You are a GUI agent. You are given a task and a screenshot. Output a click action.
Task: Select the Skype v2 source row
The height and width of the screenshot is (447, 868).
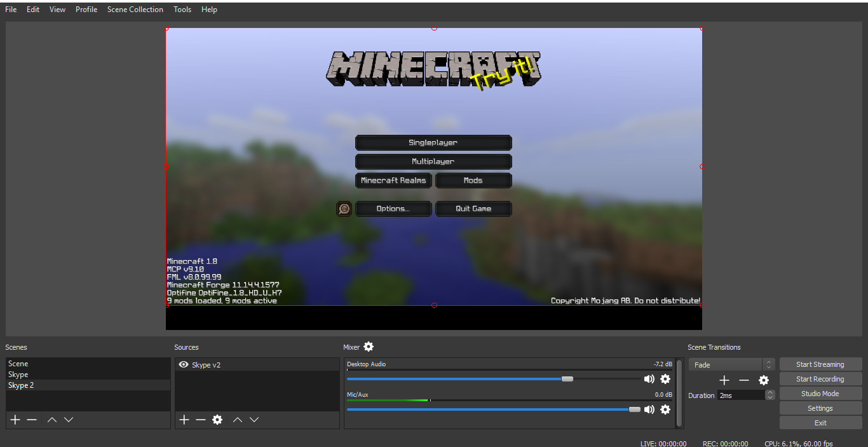coord(257,365)
